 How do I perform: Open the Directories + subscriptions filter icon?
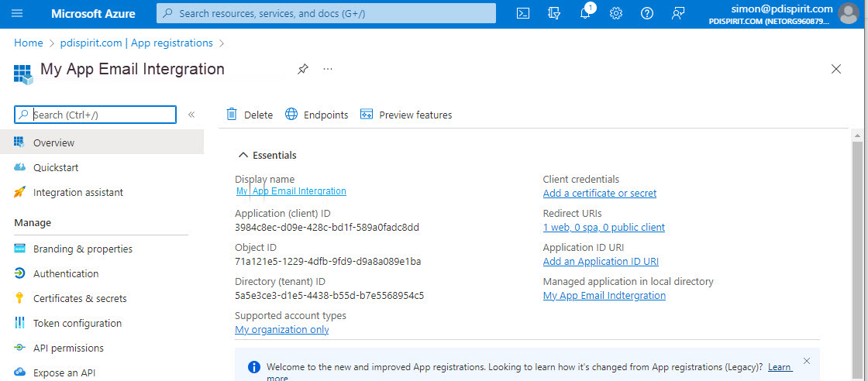[x=553, y=13]
